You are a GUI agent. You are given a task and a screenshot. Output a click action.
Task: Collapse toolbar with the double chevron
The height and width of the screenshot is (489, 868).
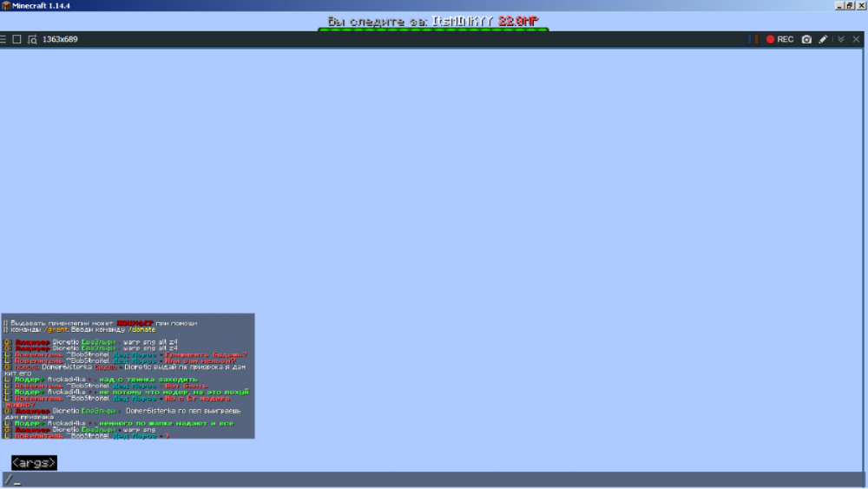tap(841, 39)
